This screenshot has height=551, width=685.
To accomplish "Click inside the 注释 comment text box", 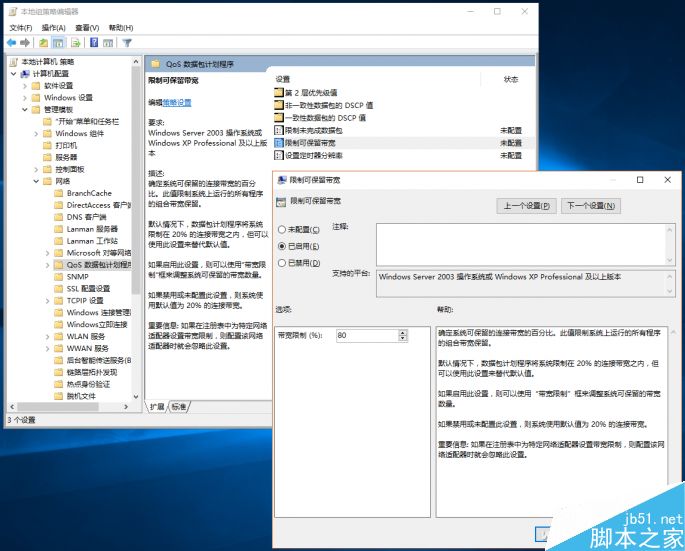I will tap(519, 243).
